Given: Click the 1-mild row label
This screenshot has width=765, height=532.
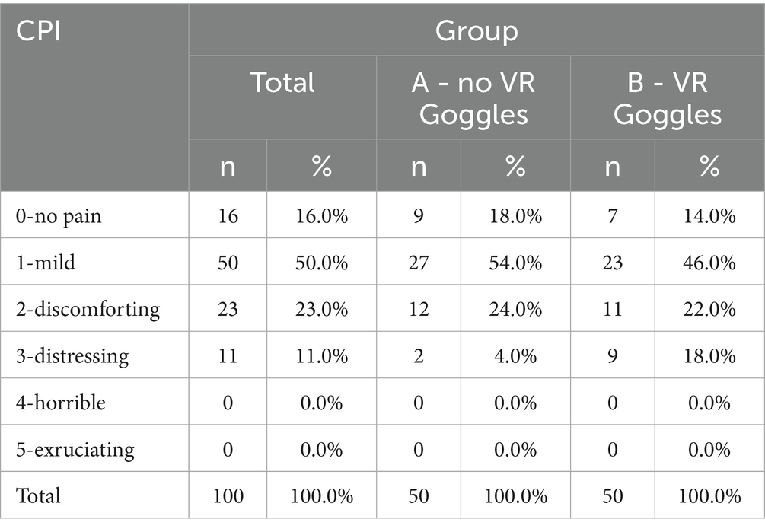Looking at the screenshot, I should click(x=46, y=263).
